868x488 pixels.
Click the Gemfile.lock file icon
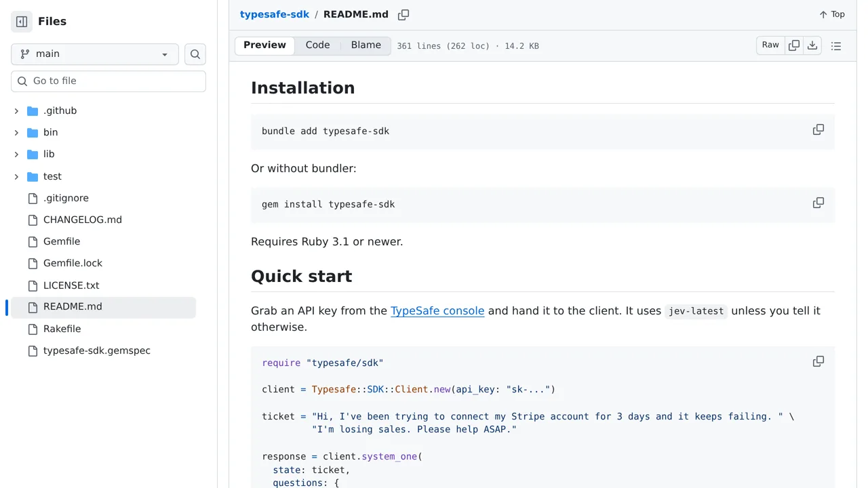pos(33,263)
